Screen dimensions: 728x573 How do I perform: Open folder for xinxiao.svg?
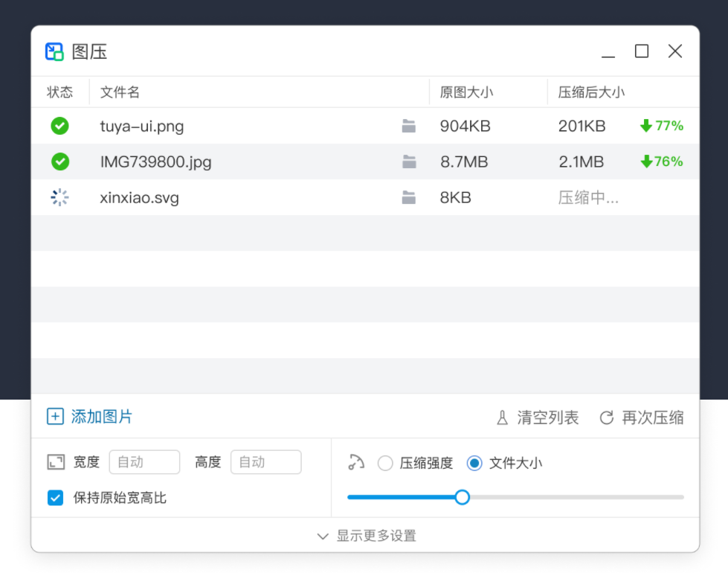[x=408, y=197]
